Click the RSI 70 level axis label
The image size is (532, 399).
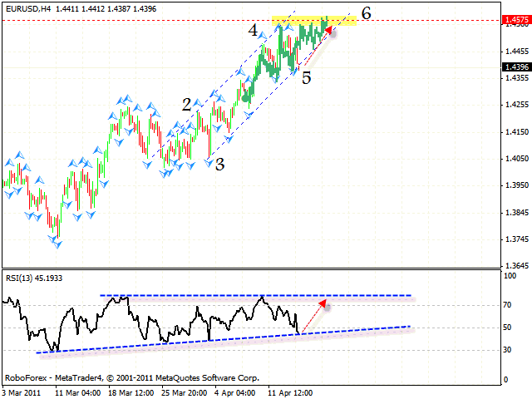(x=505, y=307)
